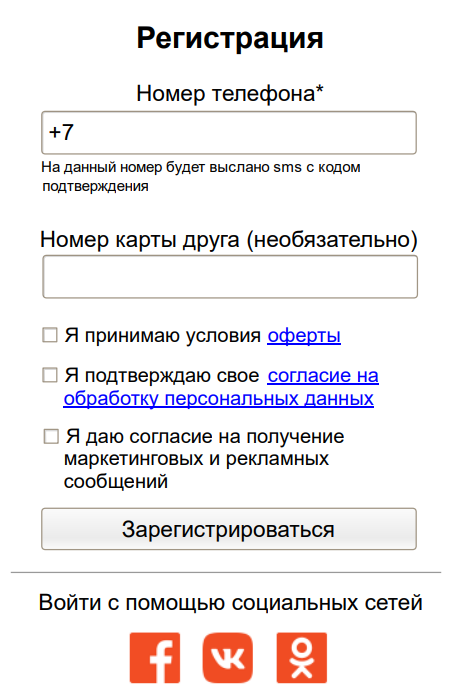455x697 pixels.
Task: Open 'согласие на обработку персональных данных' link
Action: 221,387
